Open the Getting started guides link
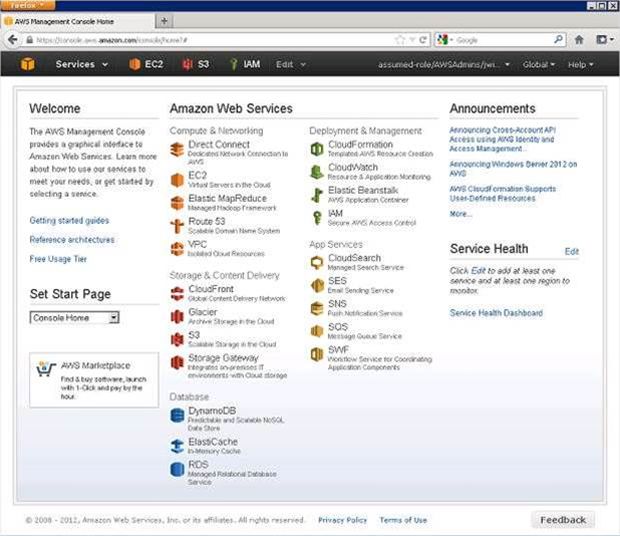 point(69,221)
